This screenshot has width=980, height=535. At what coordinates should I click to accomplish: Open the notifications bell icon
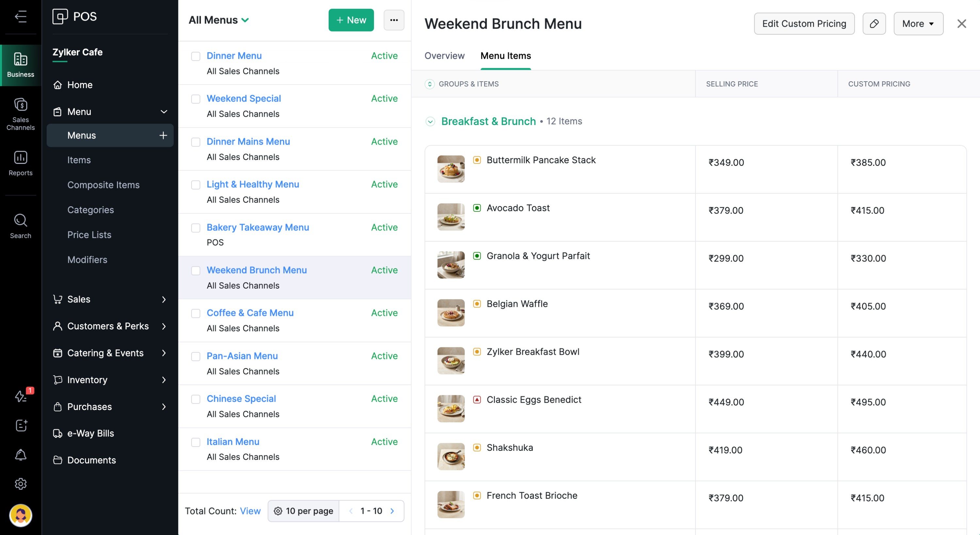click(21, 455)
